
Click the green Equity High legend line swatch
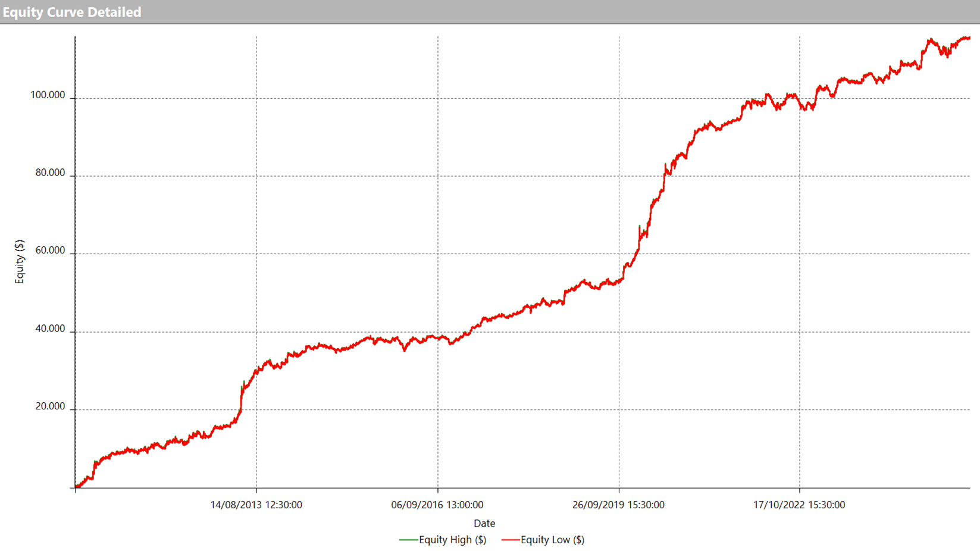point(408,540)
